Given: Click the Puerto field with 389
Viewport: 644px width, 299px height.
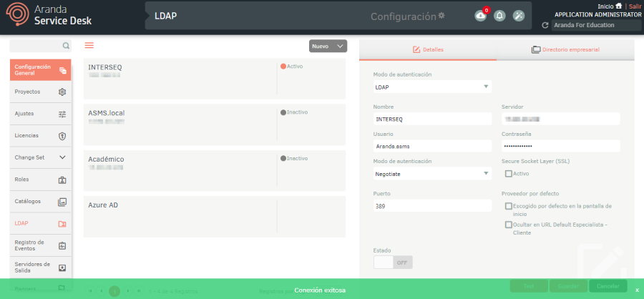Looking at the screenshot, I should [432, 206].
